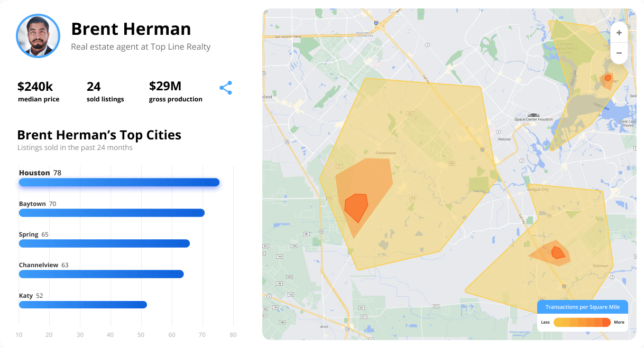644x348 pixels.
Task: Click the small red hotspot in northeast region
Action: (608, 78)
